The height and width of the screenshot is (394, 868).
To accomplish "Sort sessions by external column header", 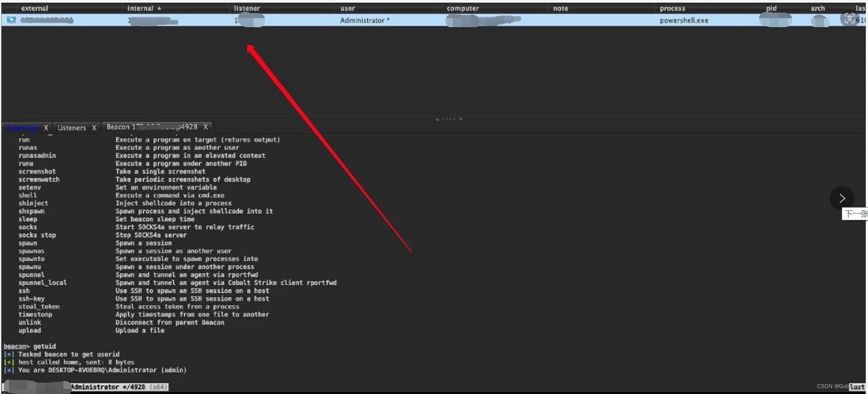I will coord(34,8).
